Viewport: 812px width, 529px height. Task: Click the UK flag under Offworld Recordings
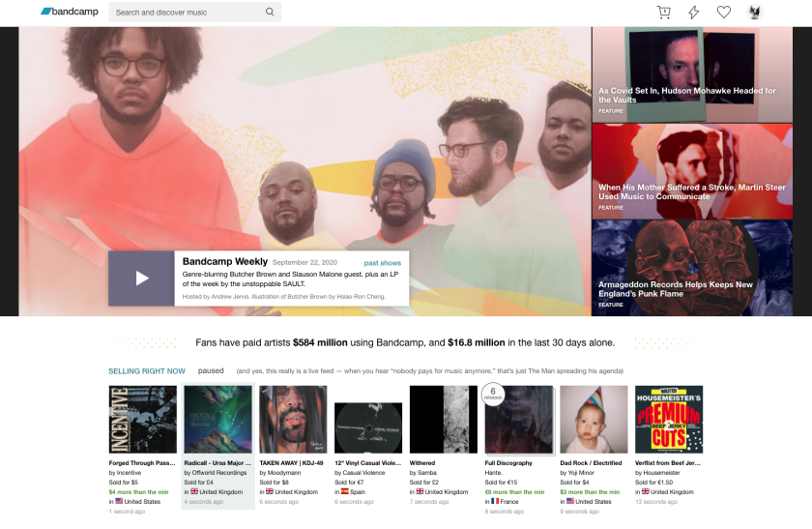click(194, 491)
